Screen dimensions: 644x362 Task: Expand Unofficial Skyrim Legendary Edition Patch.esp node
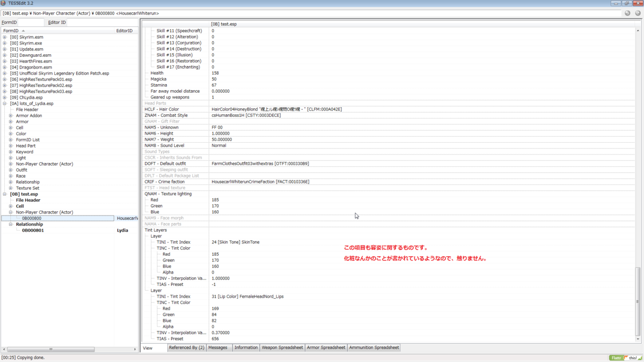point(5,73)
